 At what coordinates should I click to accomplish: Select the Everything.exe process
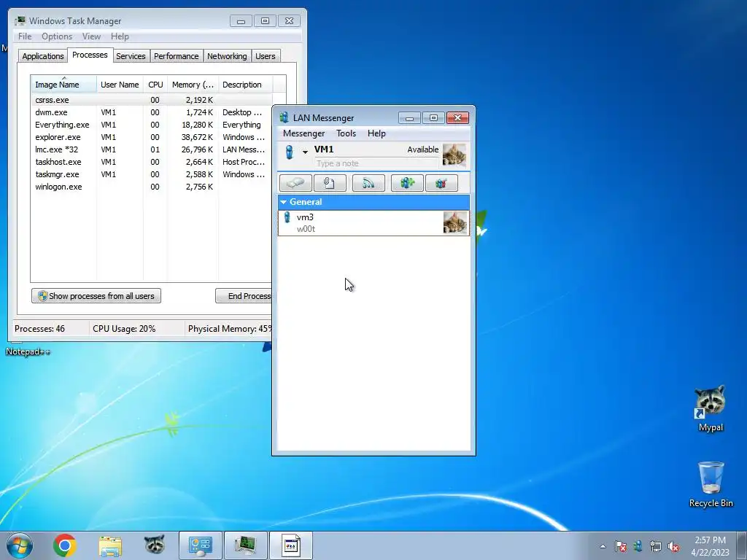[x=152, y=125]
